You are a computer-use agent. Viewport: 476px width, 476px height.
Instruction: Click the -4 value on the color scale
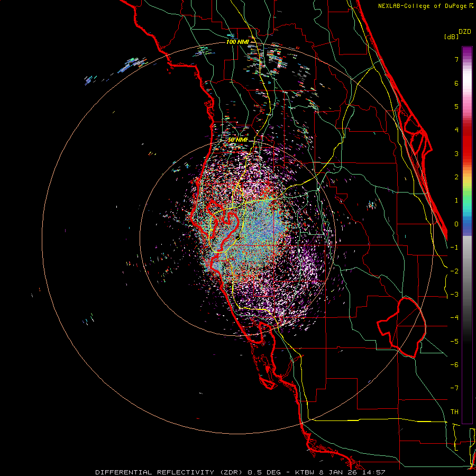pos(454,317)
